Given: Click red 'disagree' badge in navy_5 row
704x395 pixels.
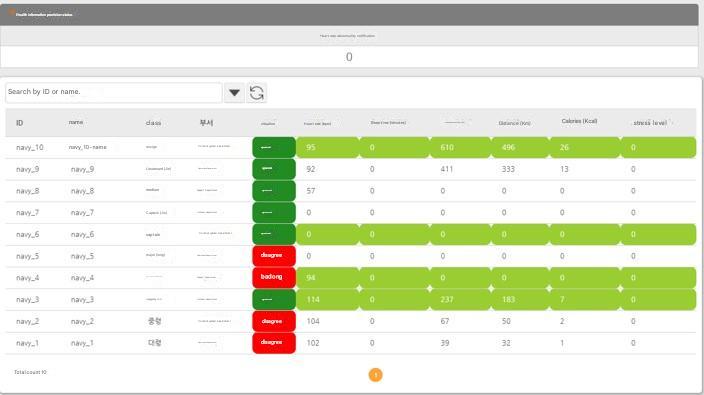Looking at the screenshot, I should (274, 256).
